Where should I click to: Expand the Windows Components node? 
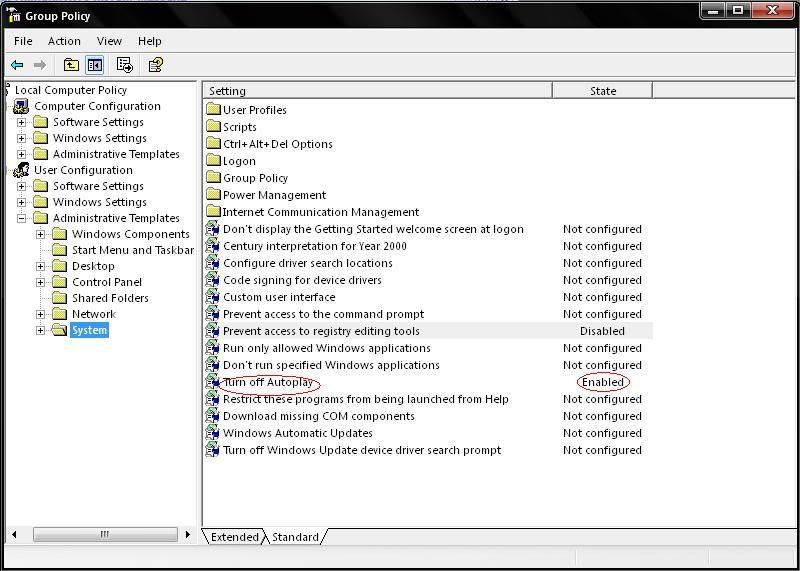click(x=40, y=234)
